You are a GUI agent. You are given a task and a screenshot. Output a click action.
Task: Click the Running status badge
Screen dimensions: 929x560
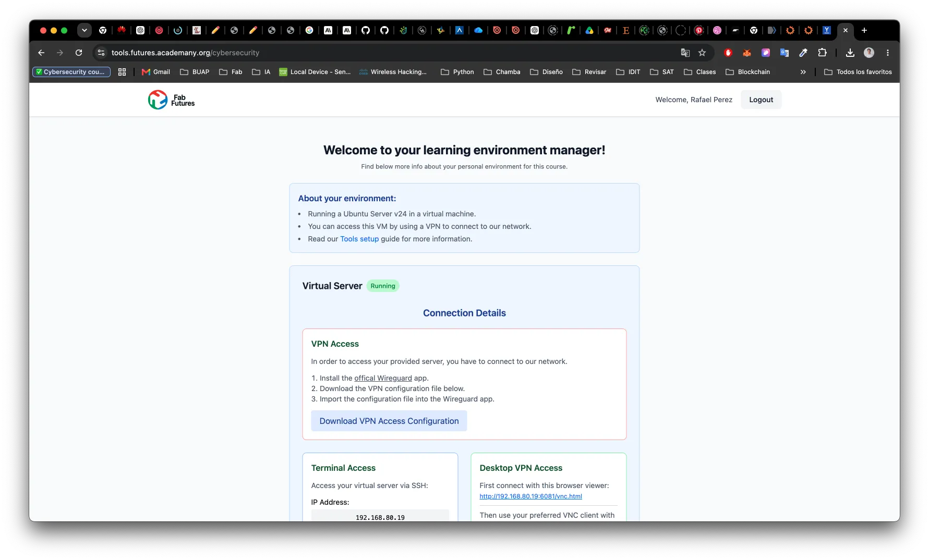click(x=383, y=286)
